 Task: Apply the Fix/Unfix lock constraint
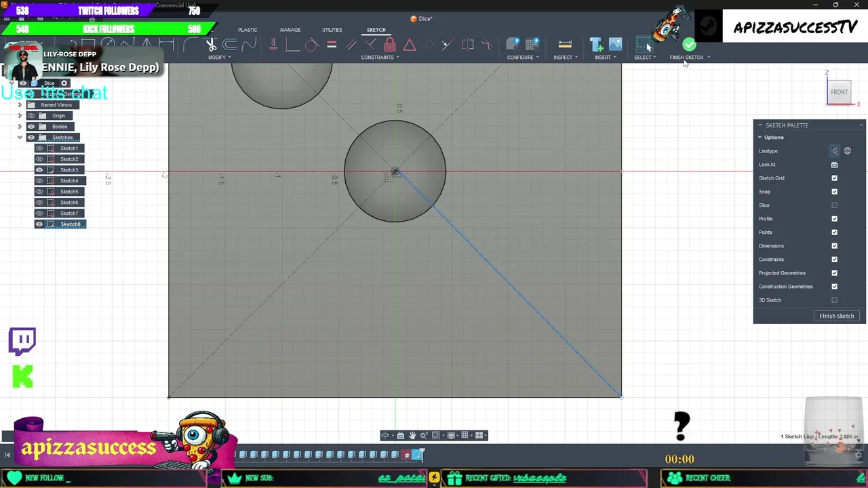tap(390, 45)
